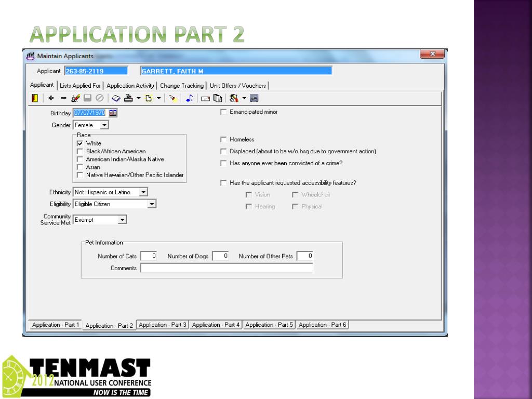The height and width of the screenshot is (399, 532).
Task: Click the edit brushes toolbar icon
Action: [x=75, y=98]
